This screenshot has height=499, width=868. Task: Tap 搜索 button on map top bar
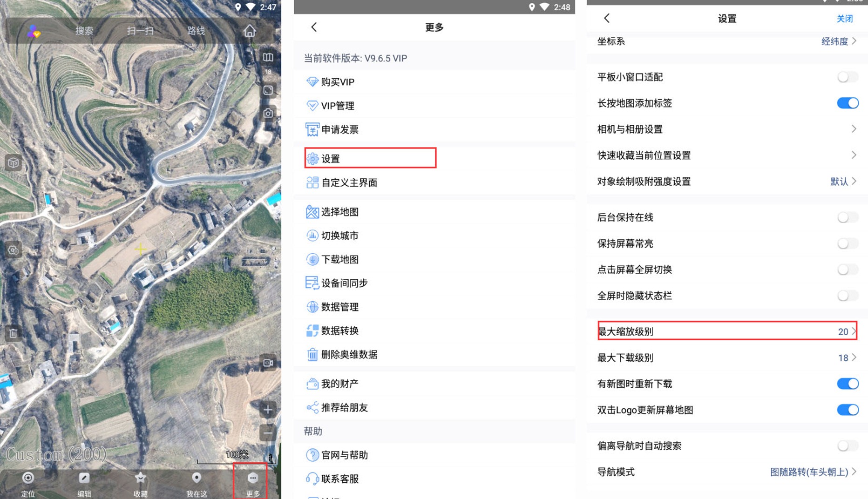(84, 31)
